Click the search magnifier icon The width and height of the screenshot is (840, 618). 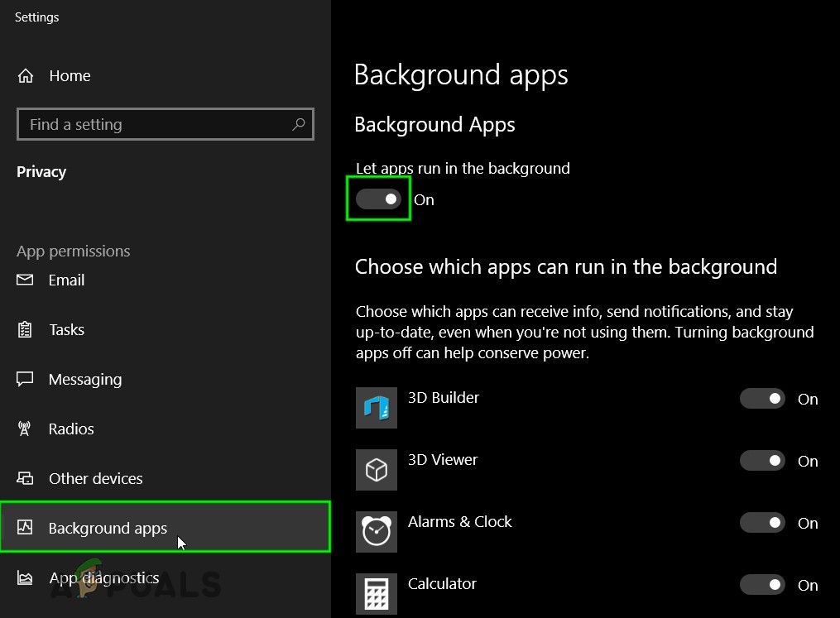pos(299,124)
